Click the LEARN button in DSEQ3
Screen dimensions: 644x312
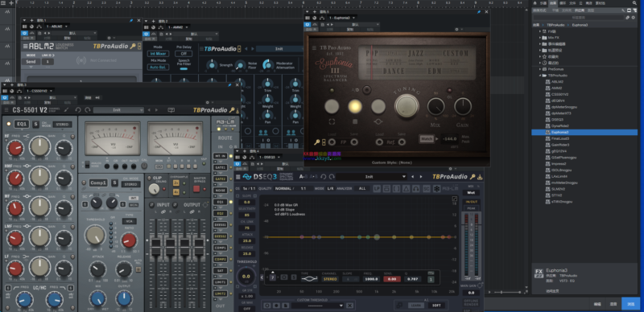416,306
